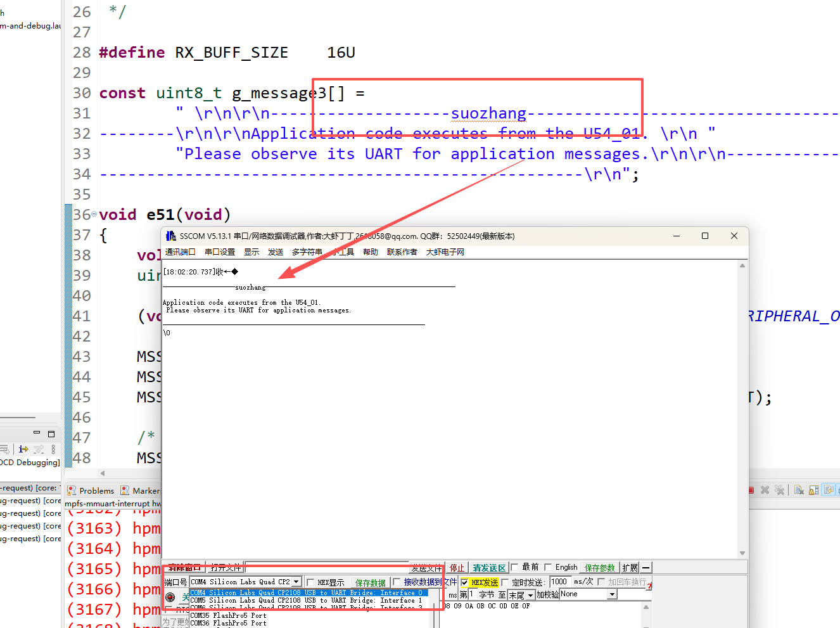Click the SSCOM receive area scroll-down arrow
Screen dimensions: 840x628
tap(742, 553)
